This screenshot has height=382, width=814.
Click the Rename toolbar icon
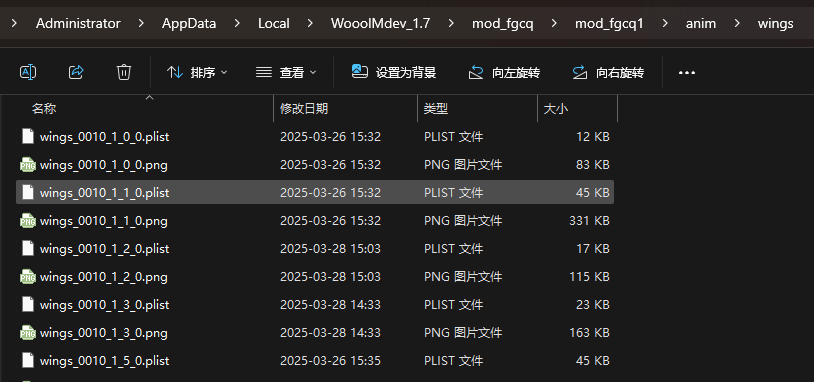[28, 72]
